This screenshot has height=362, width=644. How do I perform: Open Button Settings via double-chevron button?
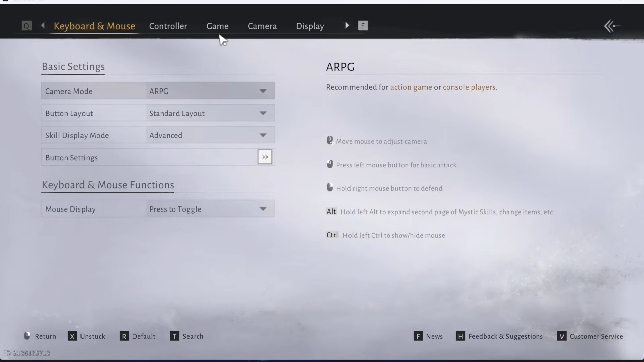[265, 157]
